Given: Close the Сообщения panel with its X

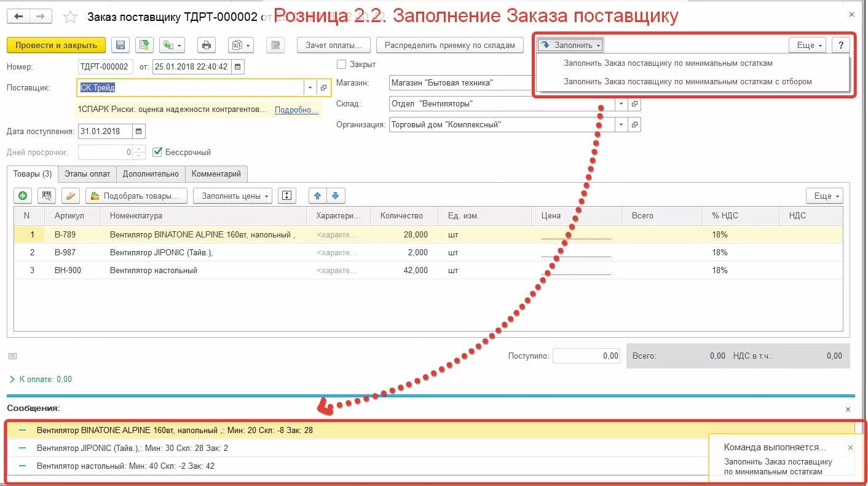Looking at the screenshot, I should pos(848,409).
